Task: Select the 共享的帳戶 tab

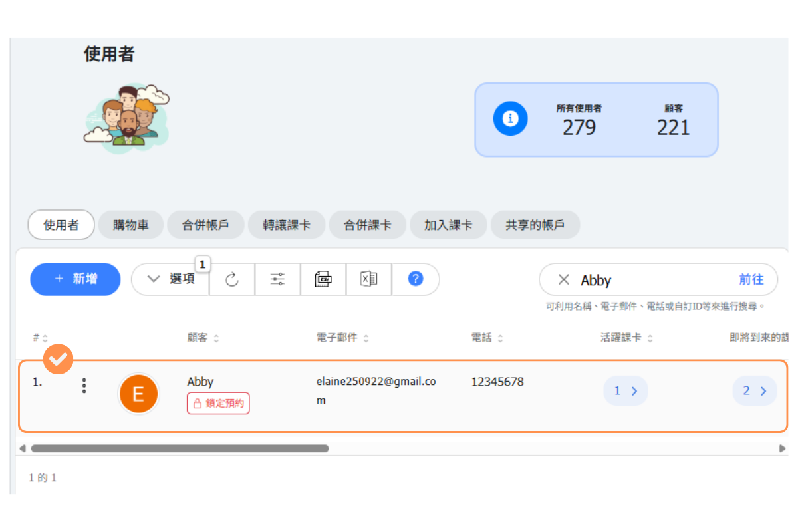Action: pos(535,225)
